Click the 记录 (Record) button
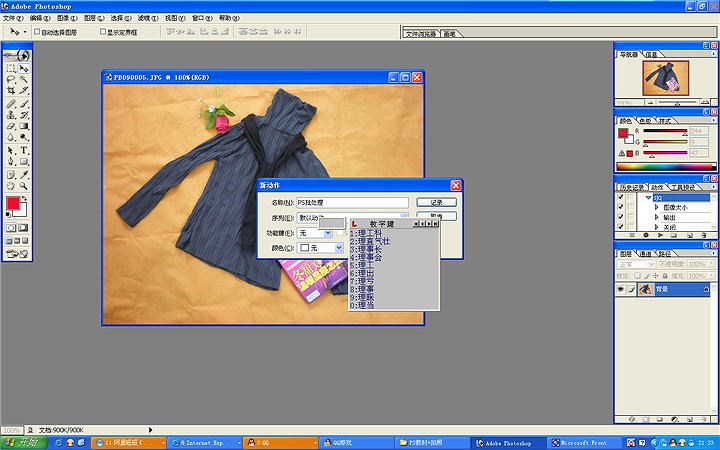This screenshot has width=720, height=450. click(436, 202)
